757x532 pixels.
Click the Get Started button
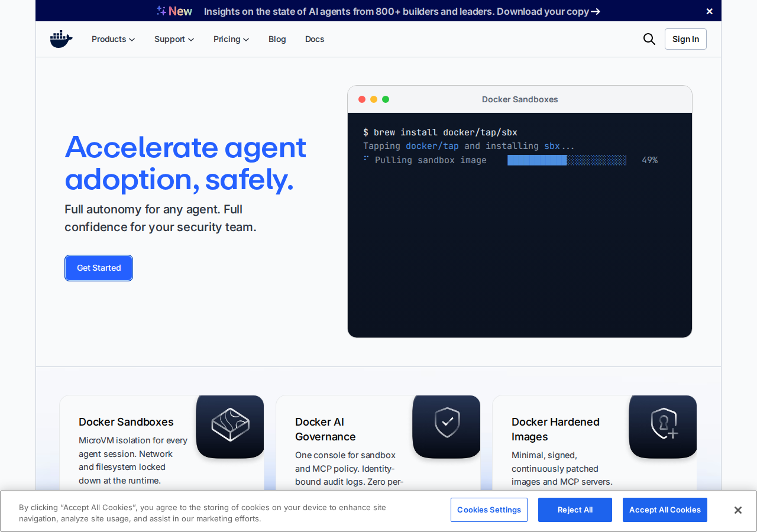pyautogui.click(x=99, y=268)
